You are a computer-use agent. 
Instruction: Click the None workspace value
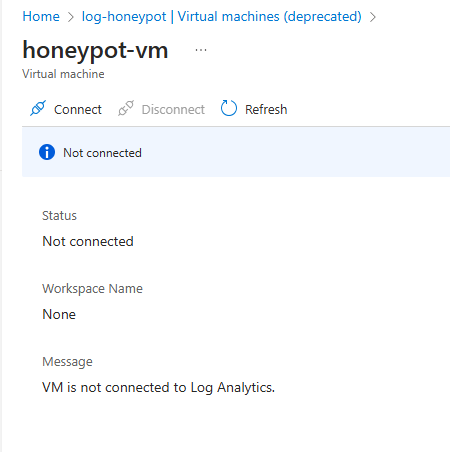tap(59, 314)
